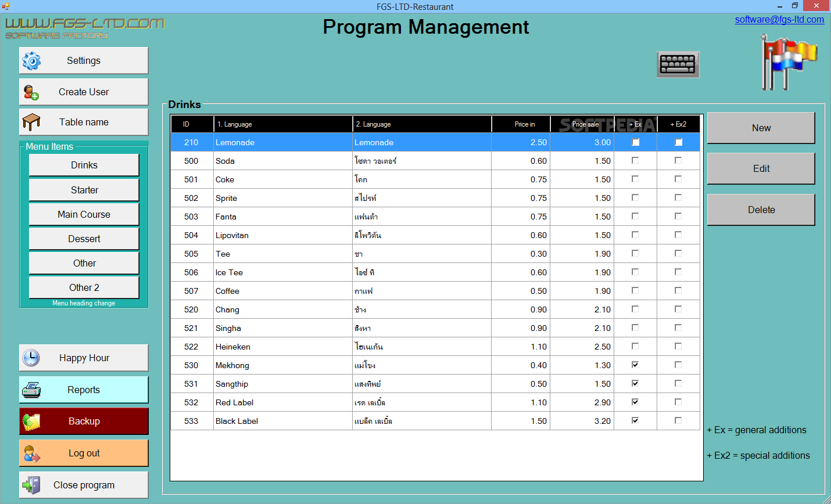
Task: Sort by the ID column header
Action: tap(192, 124)
